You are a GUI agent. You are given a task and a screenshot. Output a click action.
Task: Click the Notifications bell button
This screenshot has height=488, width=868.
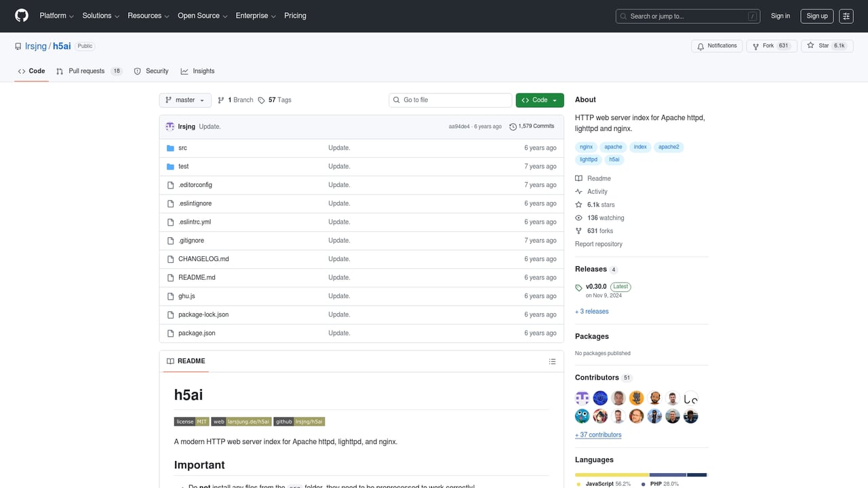click(x=717, y=46)
